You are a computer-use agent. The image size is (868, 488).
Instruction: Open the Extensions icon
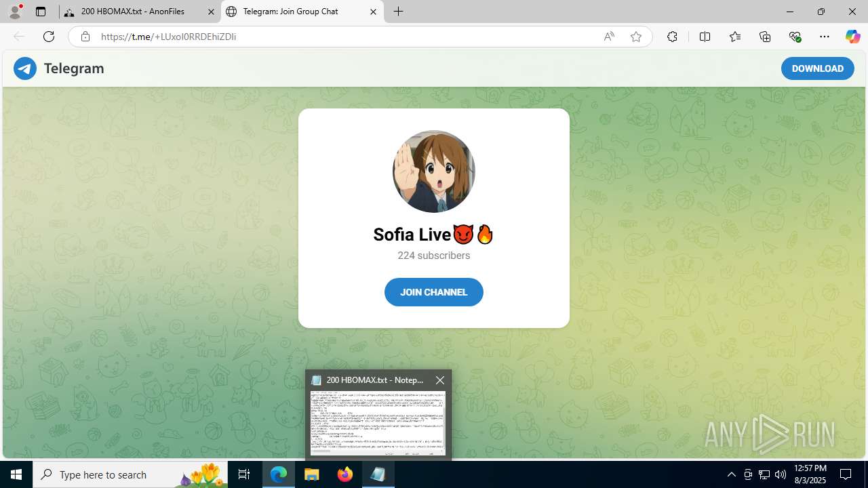tap(672, 37)
